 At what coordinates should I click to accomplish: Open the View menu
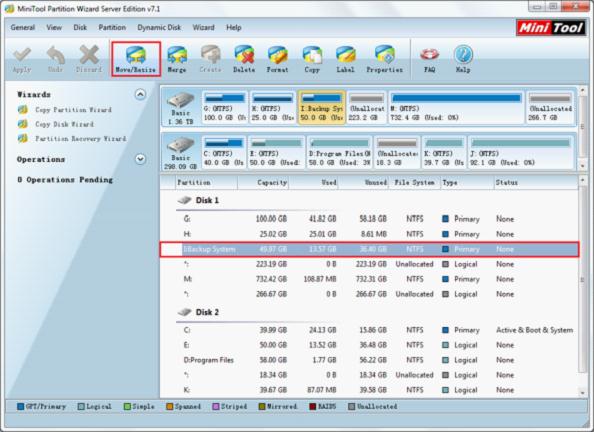(54, 27)
